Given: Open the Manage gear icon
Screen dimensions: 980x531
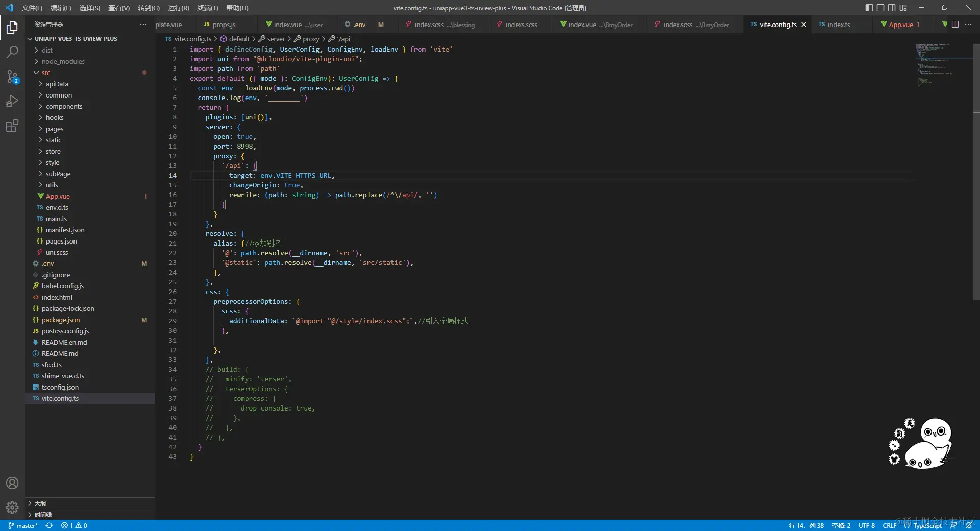Looking at the screenshot, I should coord(12,507).
